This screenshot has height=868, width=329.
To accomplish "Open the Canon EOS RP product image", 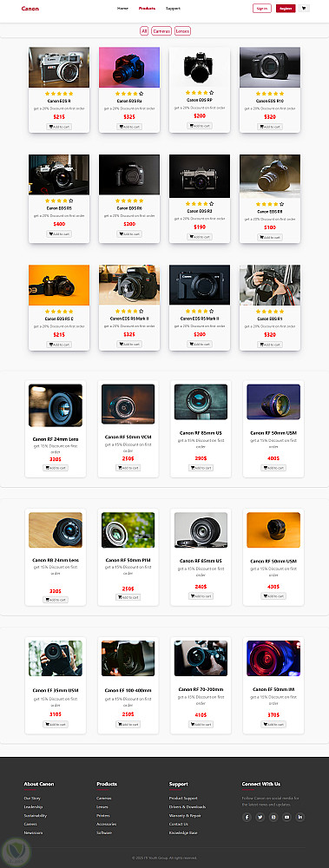I will [200, 67].
